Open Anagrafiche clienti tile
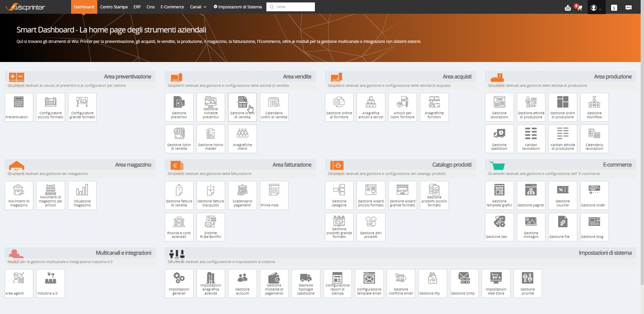Viewport: 644px width, 314px height. point(242,139)
